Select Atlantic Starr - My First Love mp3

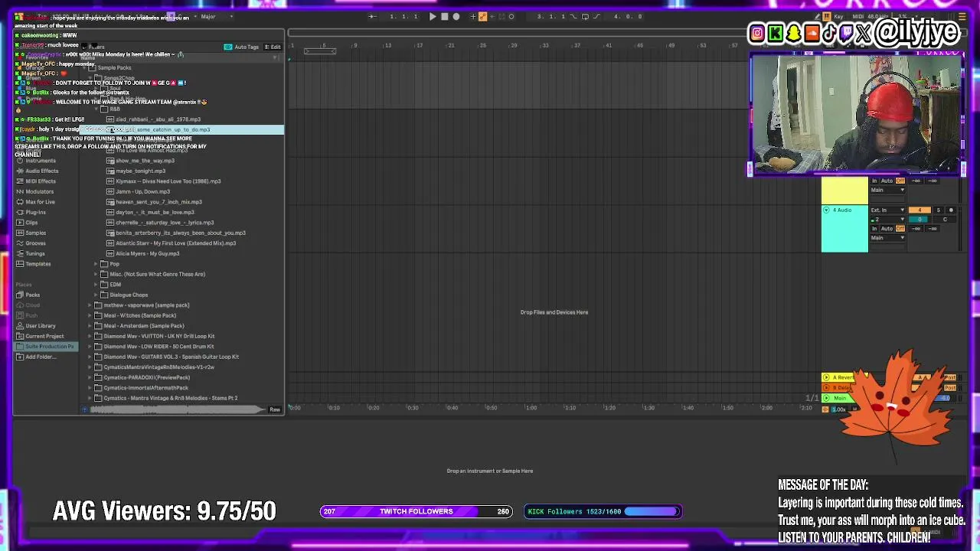pos(175,243)
